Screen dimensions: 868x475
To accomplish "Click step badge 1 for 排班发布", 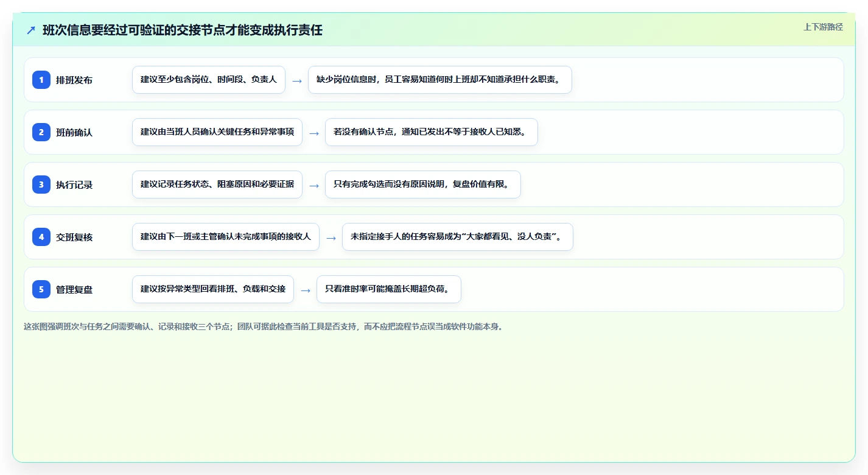I will (41, 80).
